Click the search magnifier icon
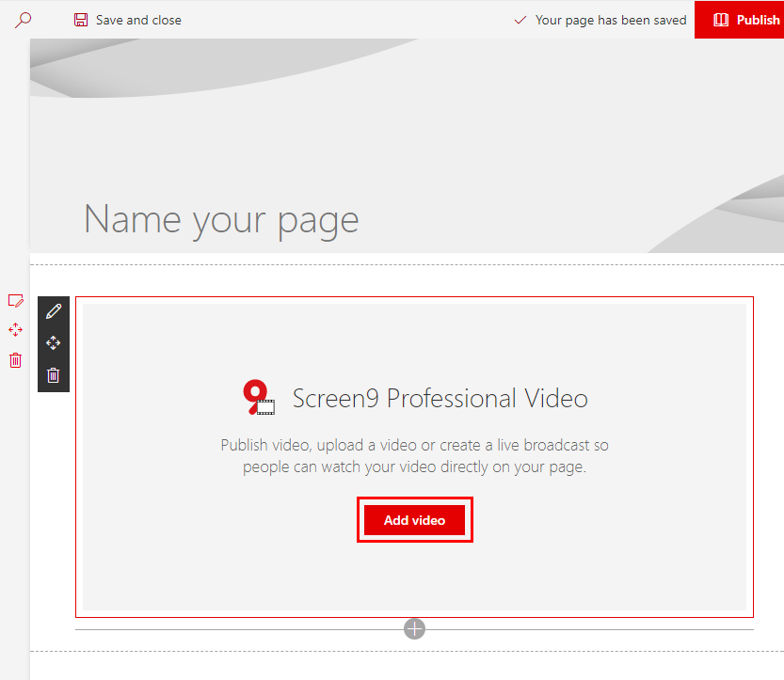The image size is (784, 680). (x=23, y=20)
